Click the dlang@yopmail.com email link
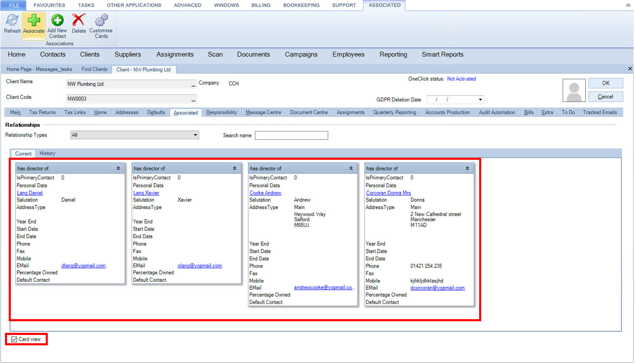This screenshot has width=635, height=364. [x=84, y=266]
